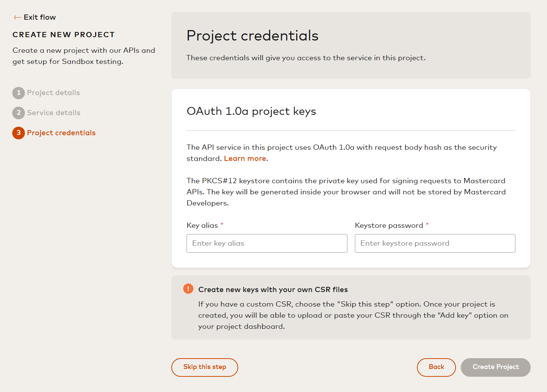Go to the Service details step
This screenshot has height=392, width=547.
click(x=54, y=113)
